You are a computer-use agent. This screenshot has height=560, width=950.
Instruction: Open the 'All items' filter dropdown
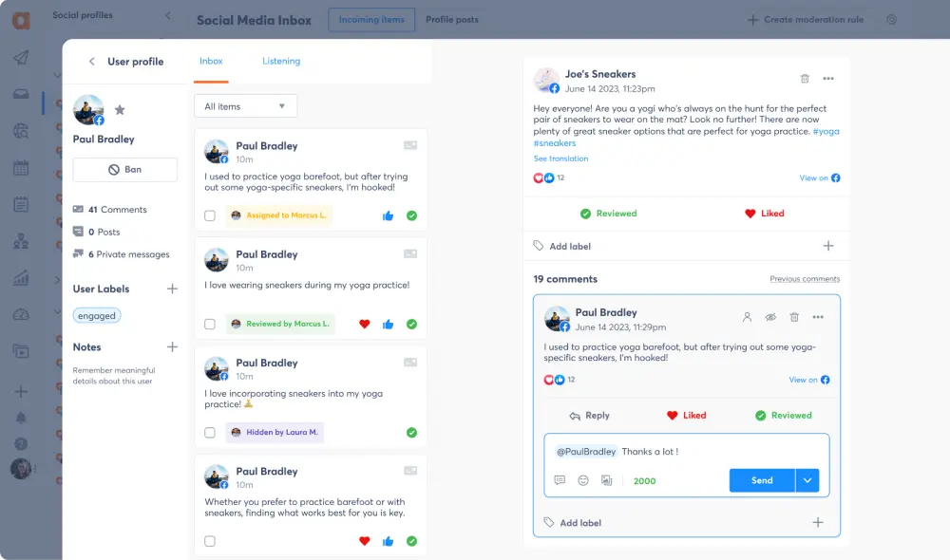245,106
